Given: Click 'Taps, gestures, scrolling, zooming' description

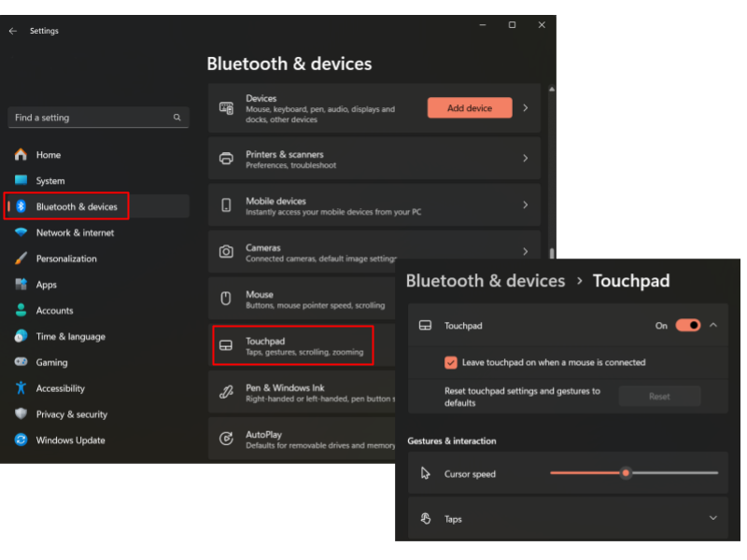Looking at the screenshot, I should coord(304,353).
